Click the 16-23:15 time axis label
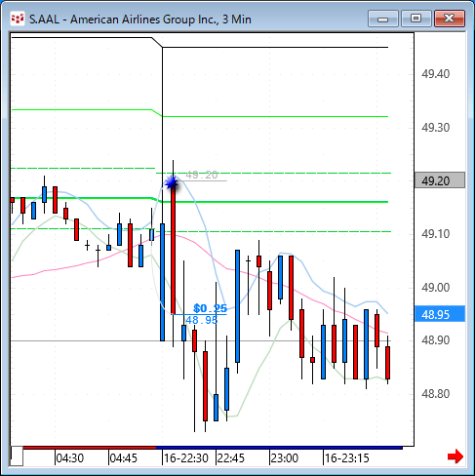Screen dimensions: 475x476 click(347, 458)
